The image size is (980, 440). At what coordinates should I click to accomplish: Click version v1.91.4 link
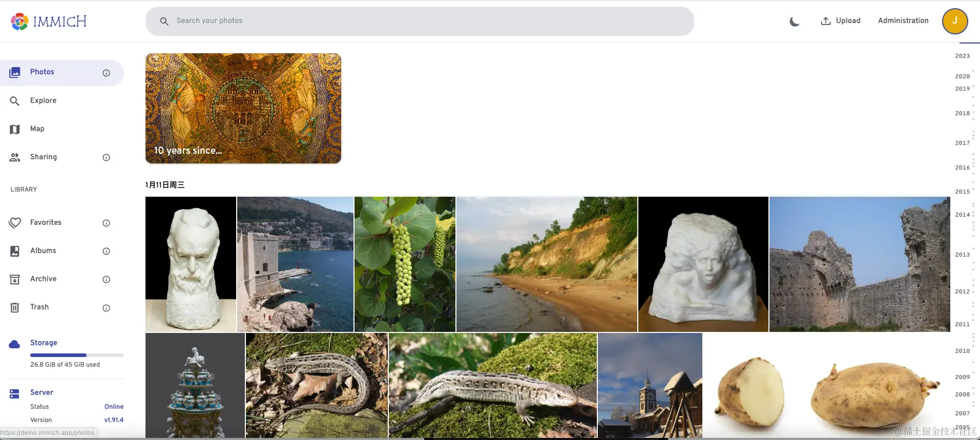pos(114,420)
